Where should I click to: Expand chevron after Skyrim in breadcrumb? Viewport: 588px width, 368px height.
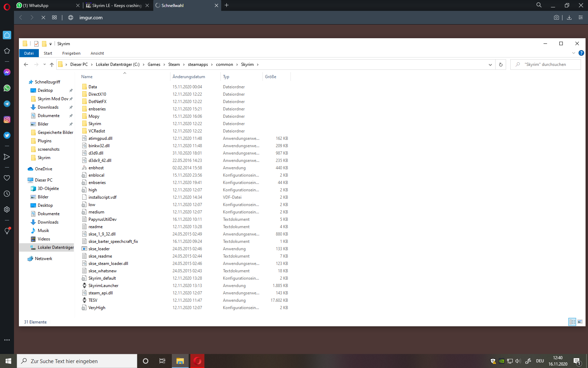coord(258,64)
